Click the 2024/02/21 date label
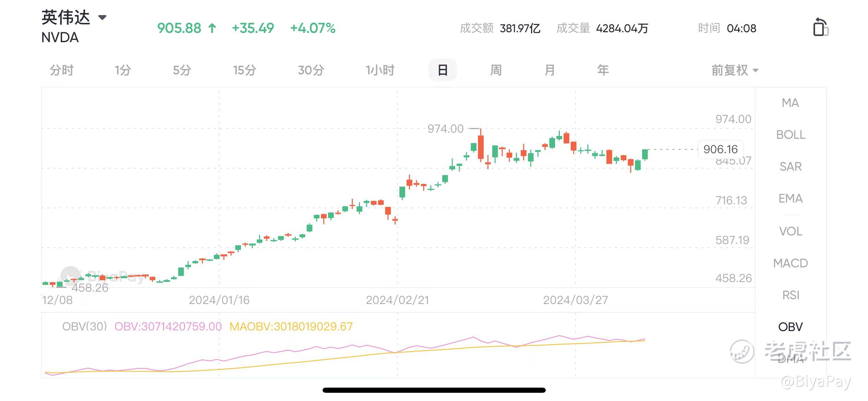This screenshot has width=868, height=401. pyautogui.click(x=397, y=300)
